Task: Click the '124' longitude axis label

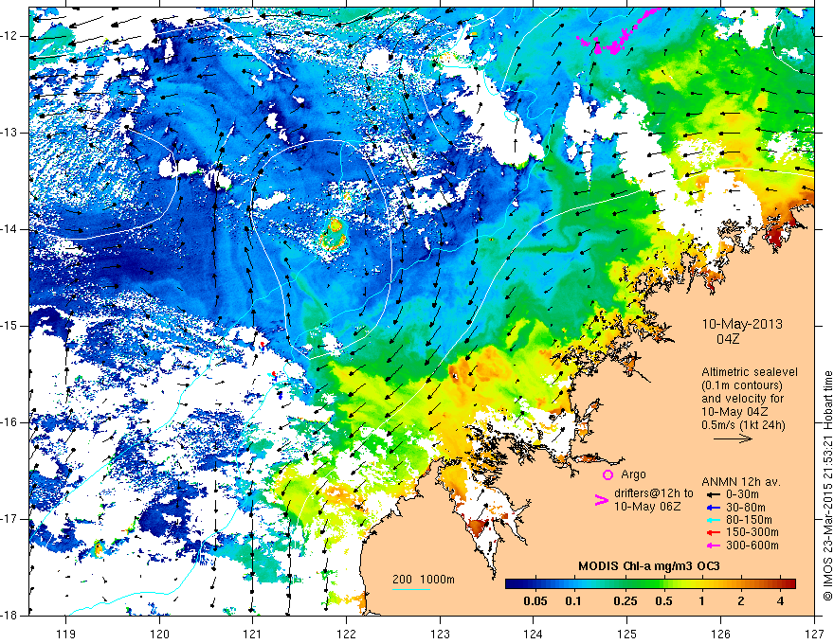Action: coord(534,634)
